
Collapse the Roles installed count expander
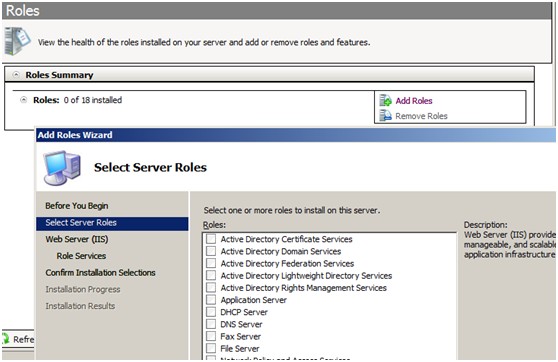point(23,100)
